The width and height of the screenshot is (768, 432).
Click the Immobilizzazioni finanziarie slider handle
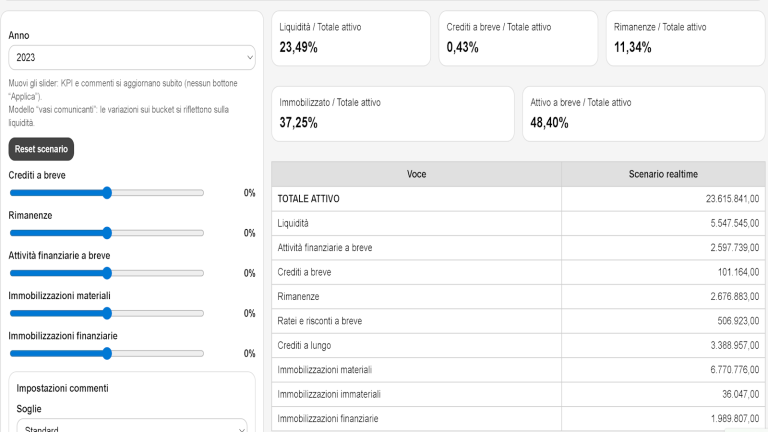click(x=106, y=353)
